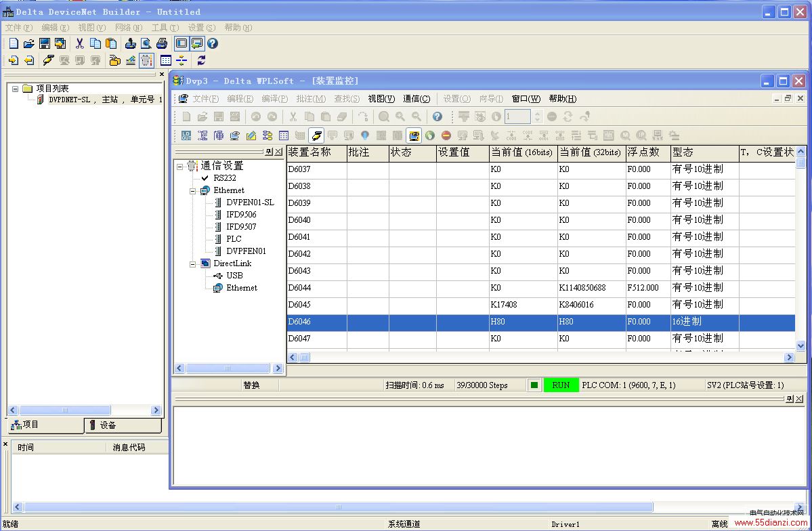
Task: Click the Paste clipboard icon in DeviceNet Builder
Action: point(111,43)
